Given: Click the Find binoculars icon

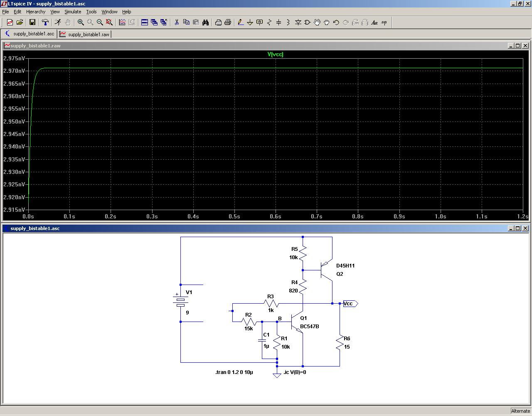Looking at the screenshot, I should (x=205, y=22).
